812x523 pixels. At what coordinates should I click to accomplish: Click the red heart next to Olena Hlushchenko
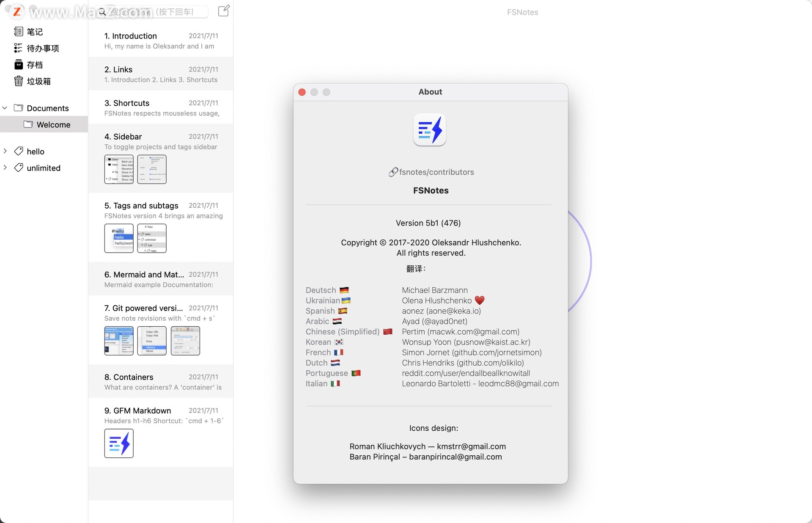coord(480,300)
